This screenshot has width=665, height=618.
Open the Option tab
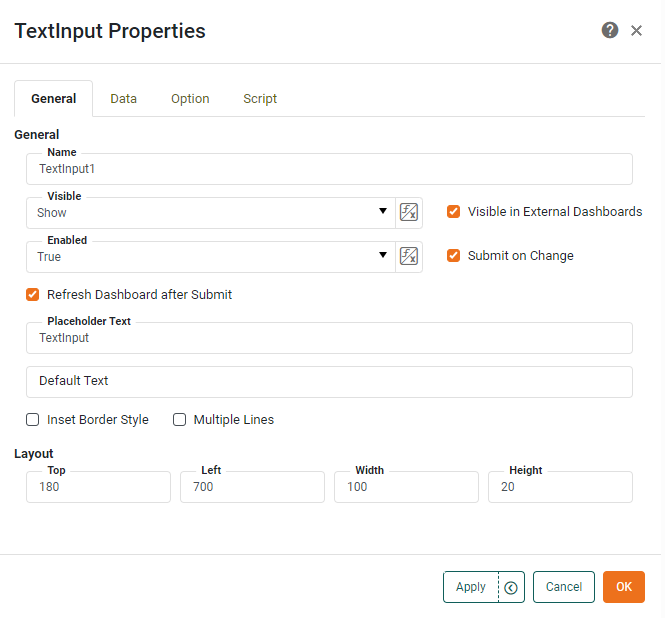point(190,98)
